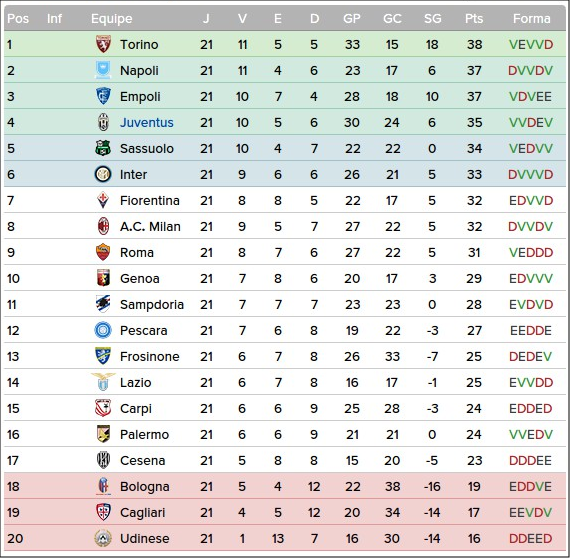Viewport: 570px width, 558px height.
Task: Click the Inter club badge
Action: pos(103,174)
